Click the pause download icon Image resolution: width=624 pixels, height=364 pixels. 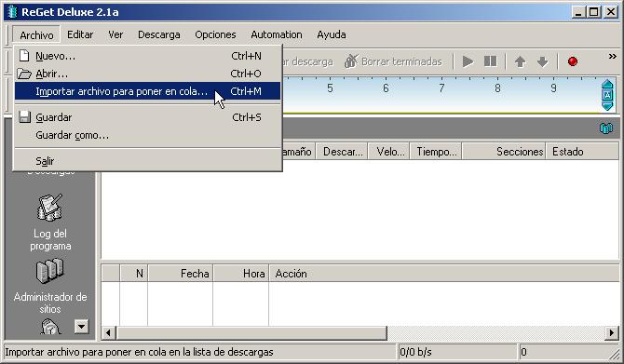pyautogui.click(x=490, y=61)
